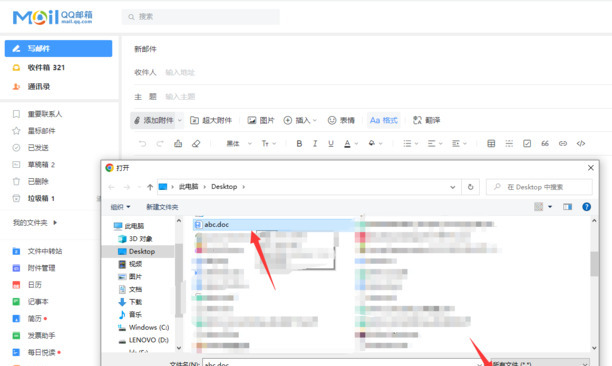This screenshot has height=366, width=612.
Task: Click 新建文件夹 in file dialog
Action: [162, 207]
